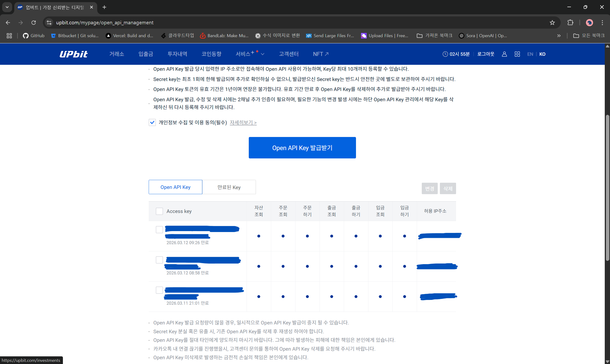Open the tab search dropdown arrow
The width and height of the screenshot is (610, 364).
click(7, 7)
